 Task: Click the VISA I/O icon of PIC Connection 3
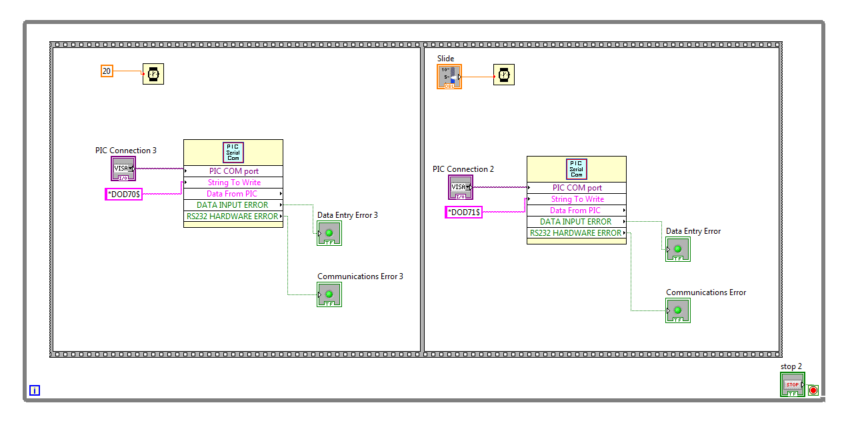[x=123, y=168]
